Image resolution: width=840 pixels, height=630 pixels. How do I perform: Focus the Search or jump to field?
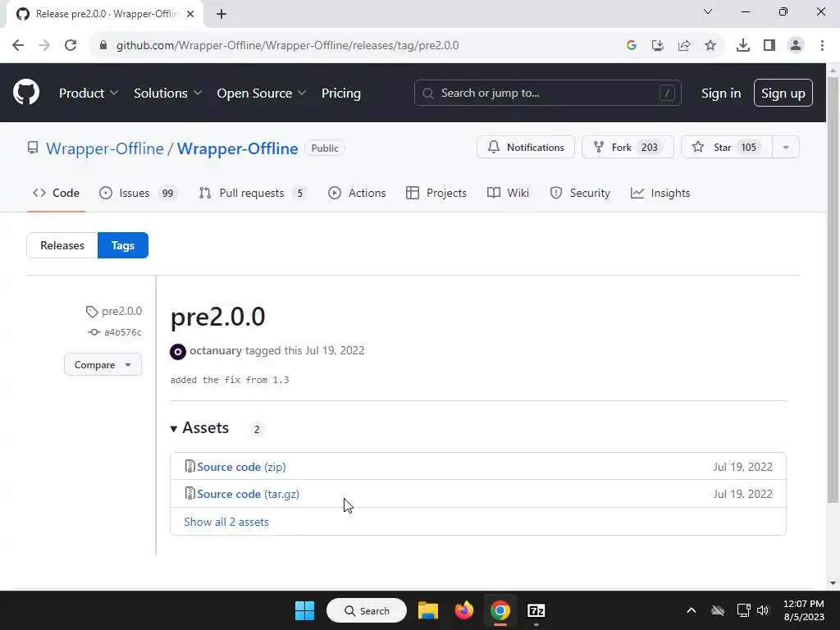[547, 94]
